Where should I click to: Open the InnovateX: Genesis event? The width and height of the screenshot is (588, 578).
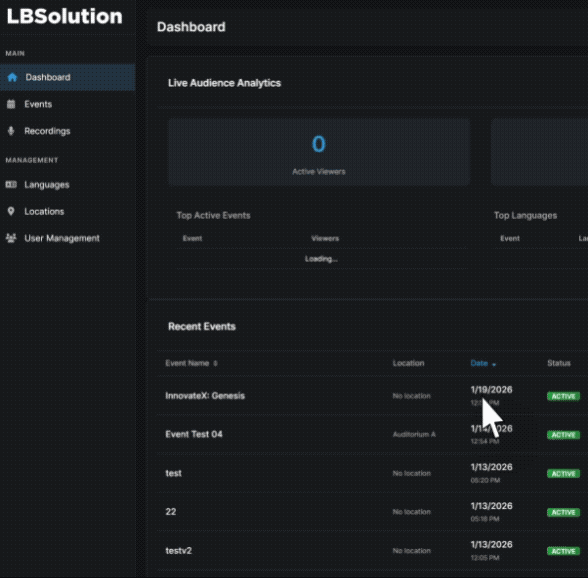205,396
